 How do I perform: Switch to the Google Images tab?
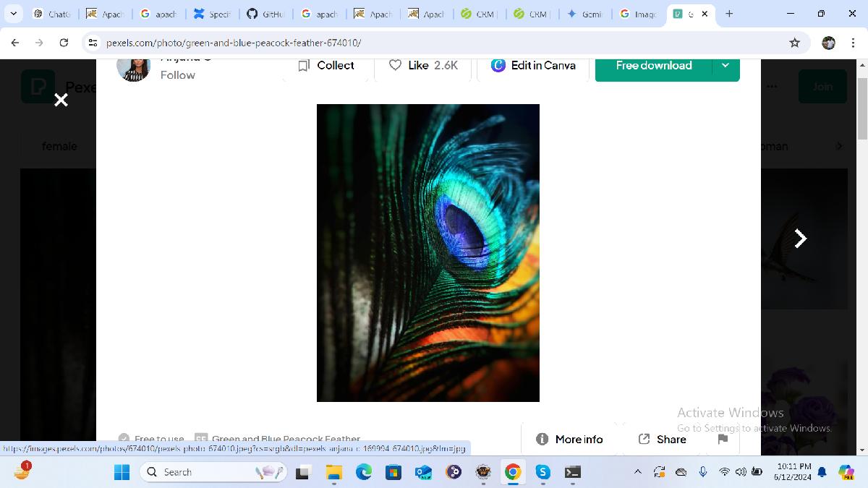[638, 14]
